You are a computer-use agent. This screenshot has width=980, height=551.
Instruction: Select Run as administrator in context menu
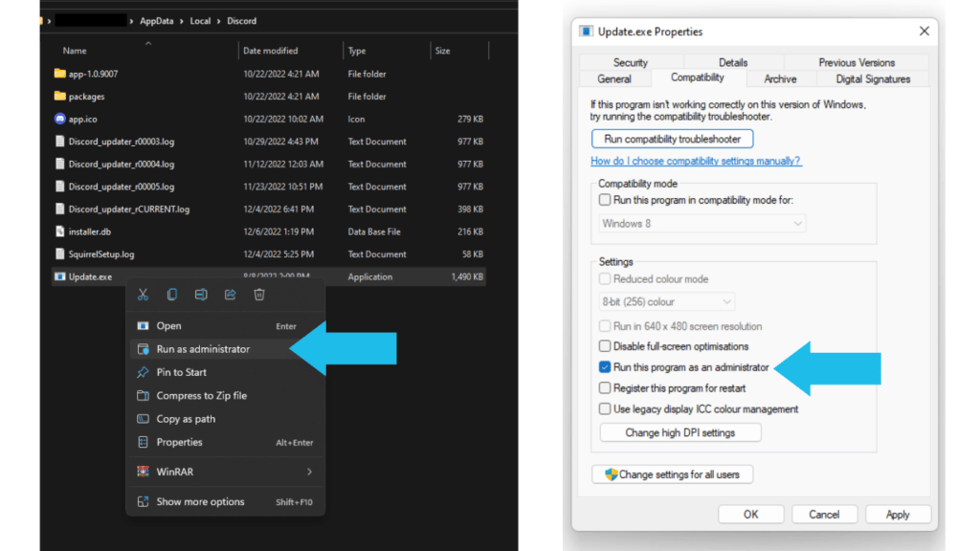[226, 349]
